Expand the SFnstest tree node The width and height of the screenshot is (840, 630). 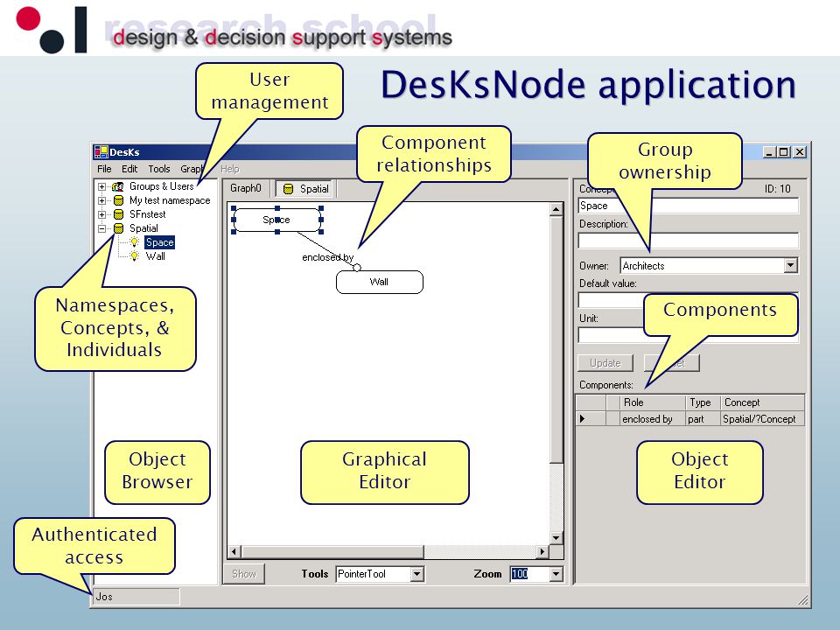101,214
